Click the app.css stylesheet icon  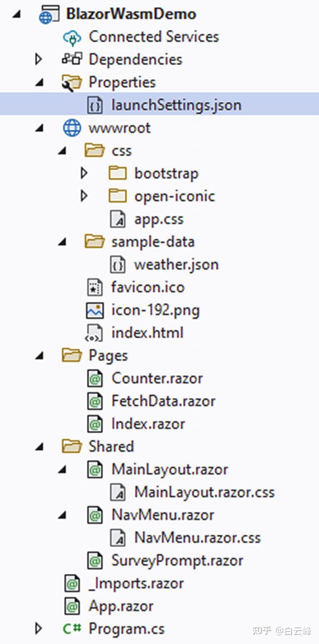point(118,219)
